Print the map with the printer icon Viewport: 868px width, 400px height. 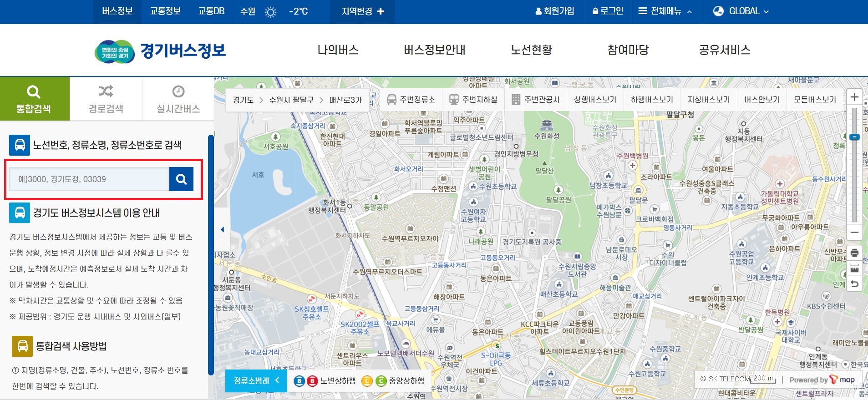point(854,253)
